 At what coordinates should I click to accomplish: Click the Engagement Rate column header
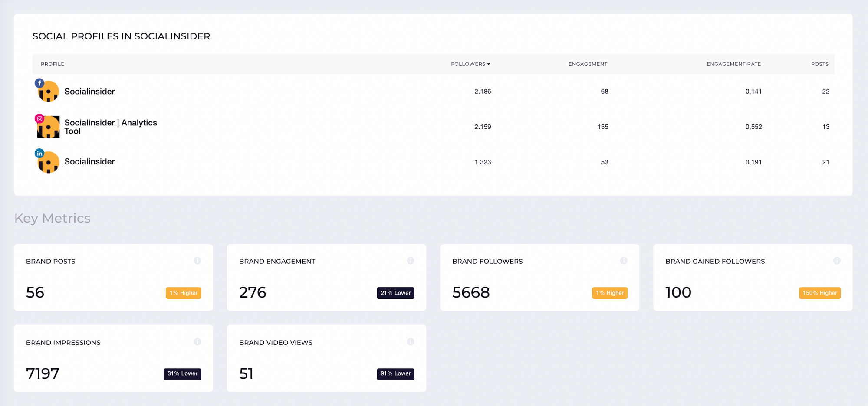click(734, 64)
